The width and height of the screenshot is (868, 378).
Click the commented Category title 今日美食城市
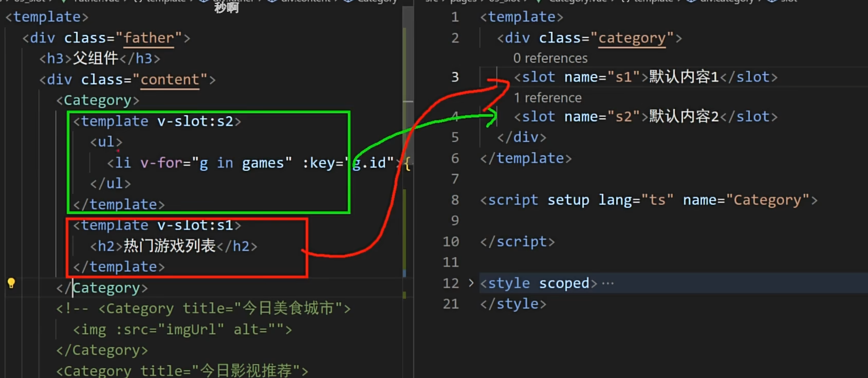pyautogui.click(x=288, y=309)
